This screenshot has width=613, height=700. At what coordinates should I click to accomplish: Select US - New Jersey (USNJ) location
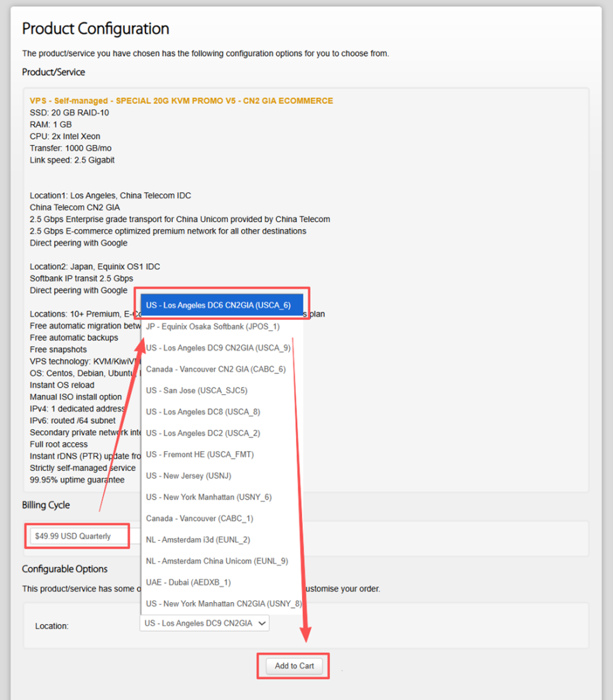pos(188,476)
